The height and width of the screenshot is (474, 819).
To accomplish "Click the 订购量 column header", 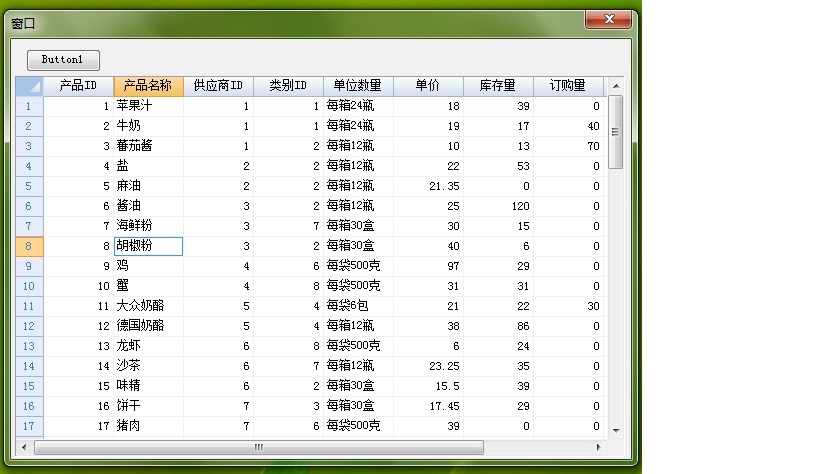I will coord(567,86).
